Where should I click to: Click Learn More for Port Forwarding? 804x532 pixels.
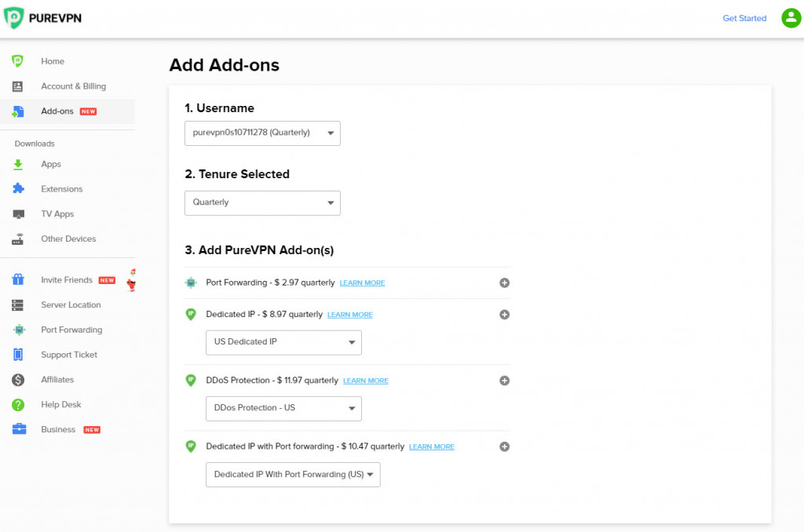(x=362, y=283)
